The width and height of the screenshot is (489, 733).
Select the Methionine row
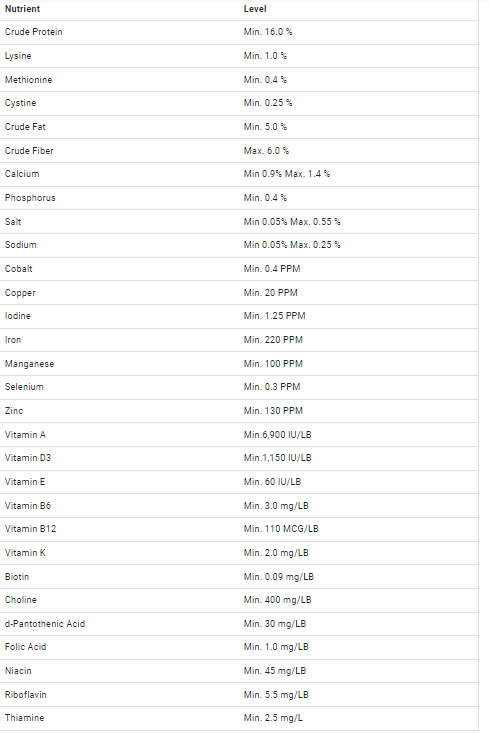pos(239,79)
